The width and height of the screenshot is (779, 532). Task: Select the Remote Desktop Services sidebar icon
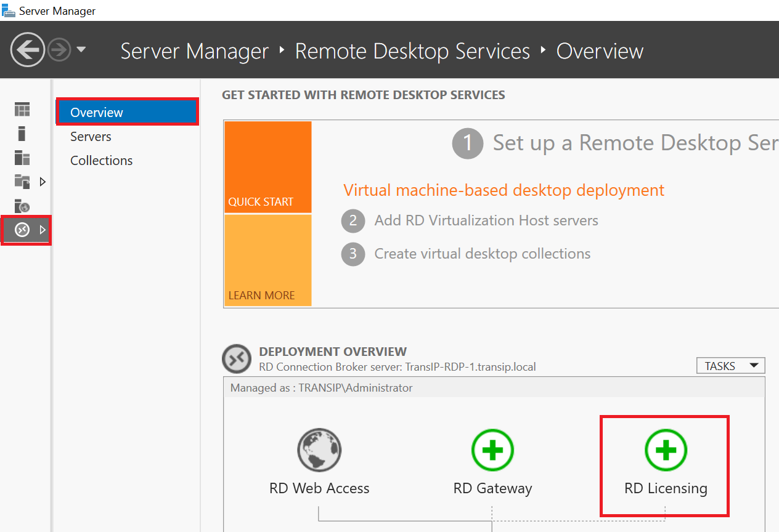pyautogui.click(x=22, y=230)
